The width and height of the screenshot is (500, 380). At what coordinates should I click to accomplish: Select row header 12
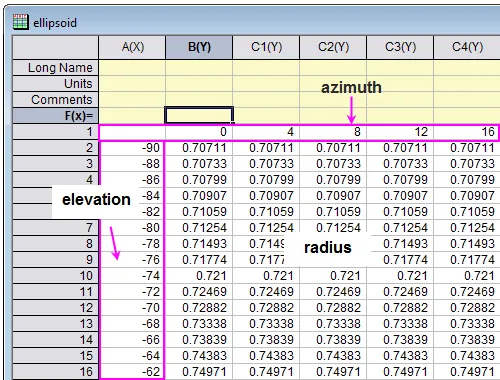56,308
